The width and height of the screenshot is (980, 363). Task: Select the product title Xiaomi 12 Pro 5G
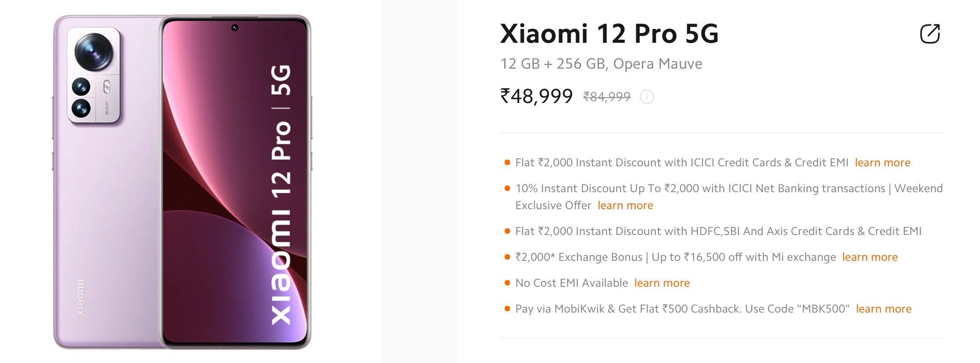click(x=609, y=33)
